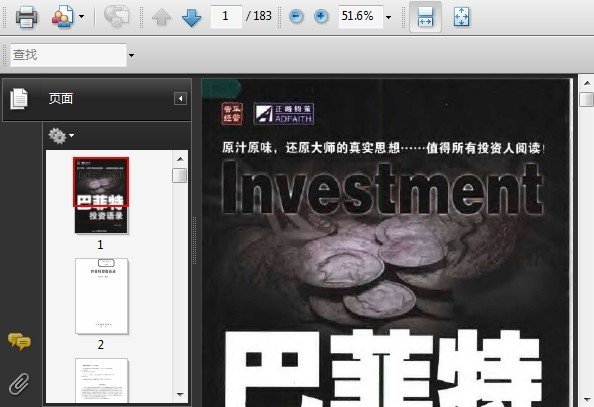The width and height of the screenshot is (594, 407).
Task: Click the red 管理经营 seal on the cover
Action: 232,113
